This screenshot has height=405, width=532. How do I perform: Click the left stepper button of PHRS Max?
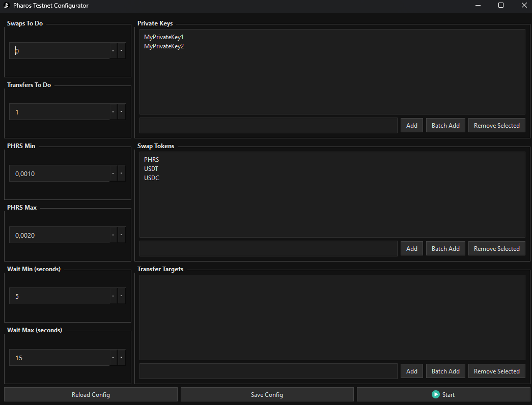coord(113,235)
